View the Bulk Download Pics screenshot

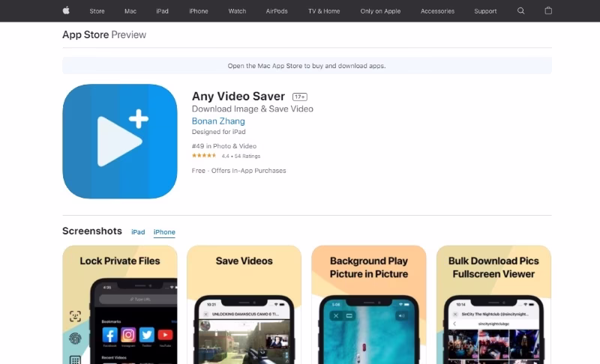click(x=493, y=304)
